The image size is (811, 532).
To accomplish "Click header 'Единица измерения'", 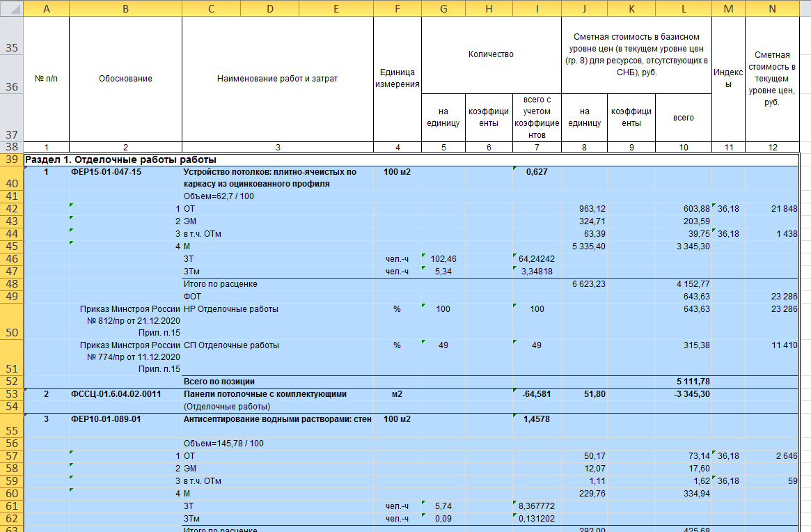I will pos(397,78).
